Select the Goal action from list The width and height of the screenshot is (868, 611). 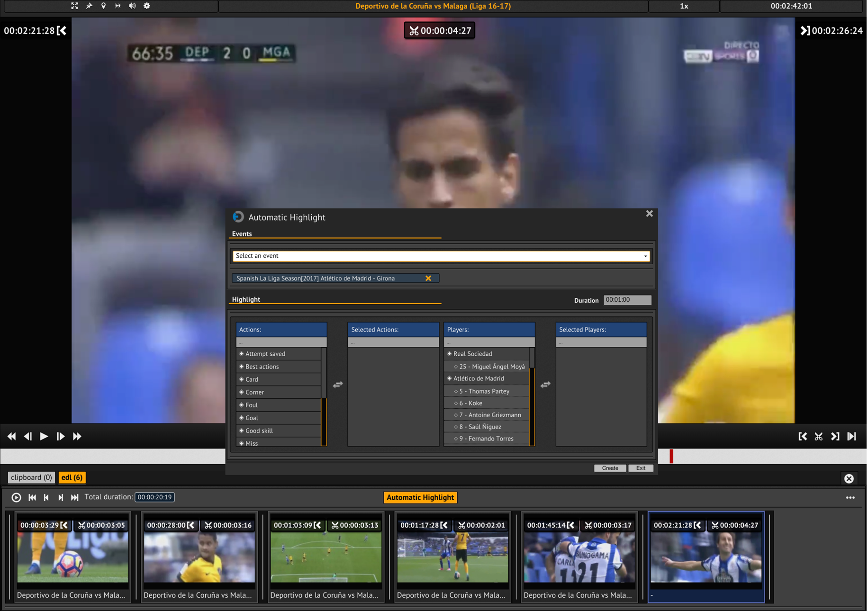coord(252,418)
